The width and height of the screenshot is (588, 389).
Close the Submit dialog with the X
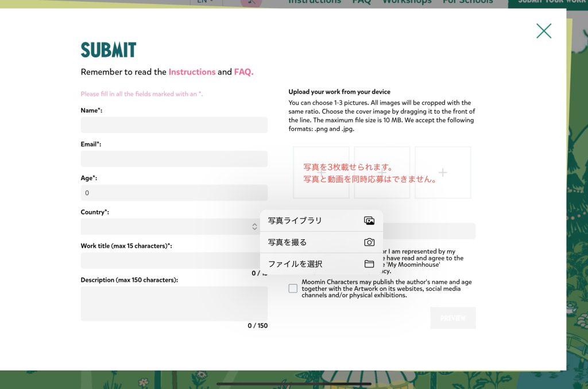tap(543, 31)
